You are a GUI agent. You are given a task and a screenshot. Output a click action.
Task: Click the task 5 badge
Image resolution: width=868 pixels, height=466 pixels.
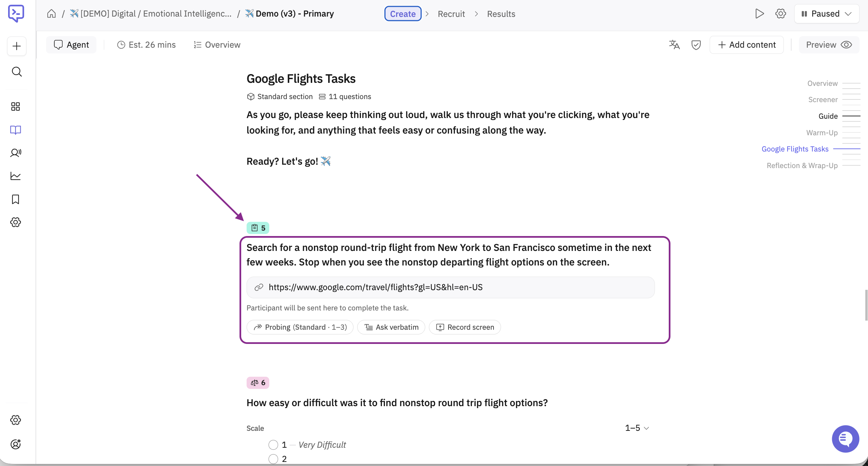258,228
